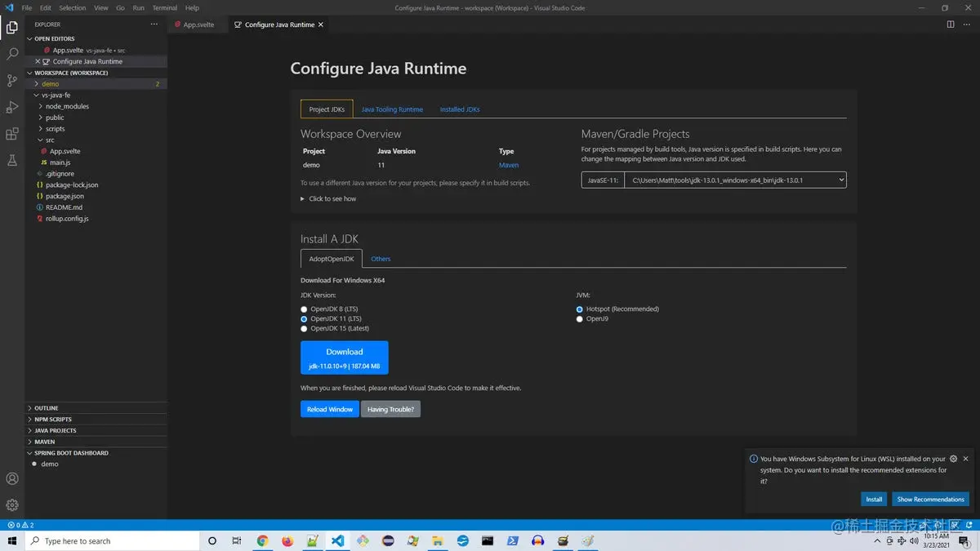This screenshot has height=551, width=980.
Task: Select OpenJDK 8 (LTS) radio button
Action: tap(305, 309)
